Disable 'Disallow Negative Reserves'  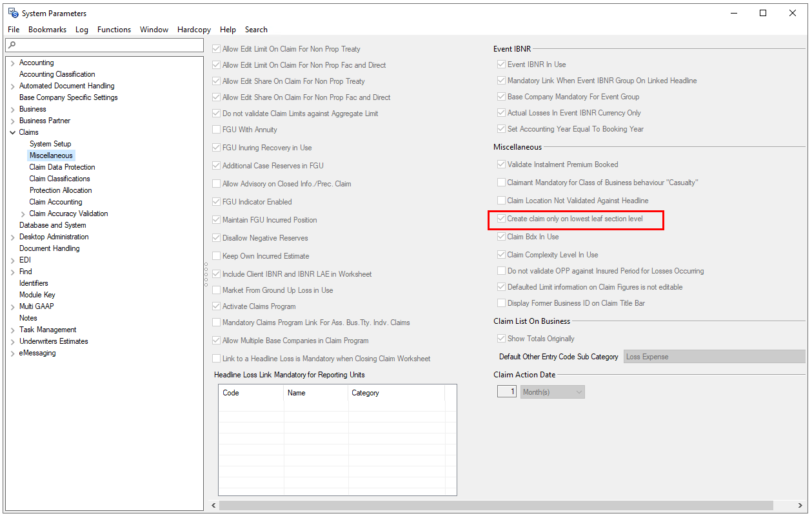pyautogui.click(x=216, y=237)
